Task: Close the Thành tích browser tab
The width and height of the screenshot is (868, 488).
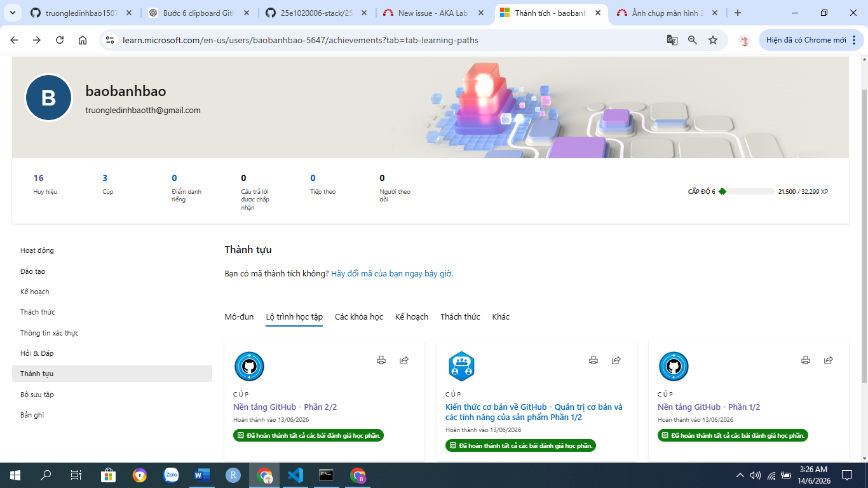Action: (x=597, y=13)
